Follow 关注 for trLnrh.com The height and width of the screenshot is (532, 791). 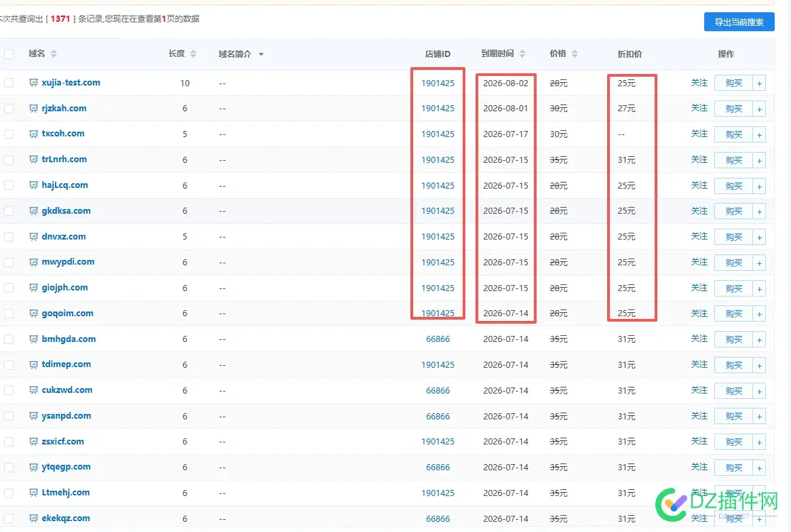699,159
